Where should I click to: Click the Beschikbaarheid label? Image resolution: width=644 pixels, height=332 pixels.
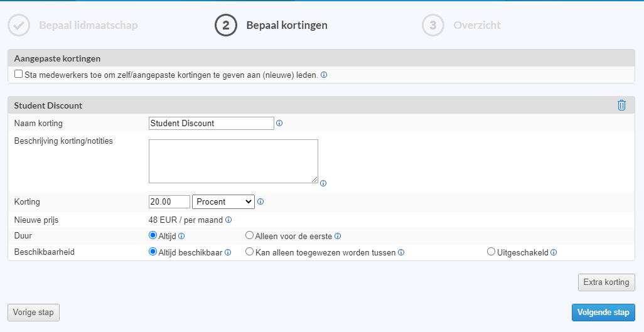[45, 252]
